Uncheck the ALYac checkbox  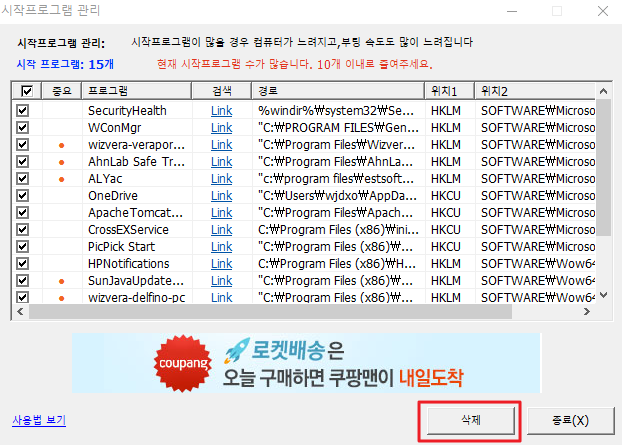23,178
